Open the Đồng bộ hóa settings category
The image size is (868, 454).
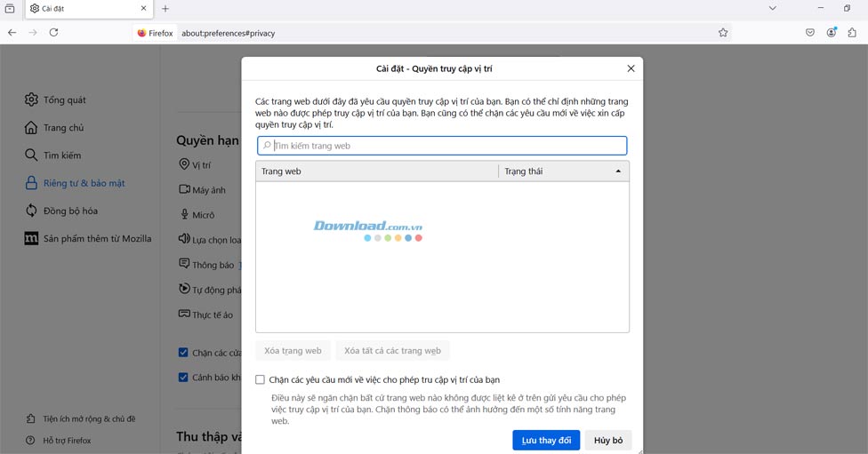(x=60, y=211)
